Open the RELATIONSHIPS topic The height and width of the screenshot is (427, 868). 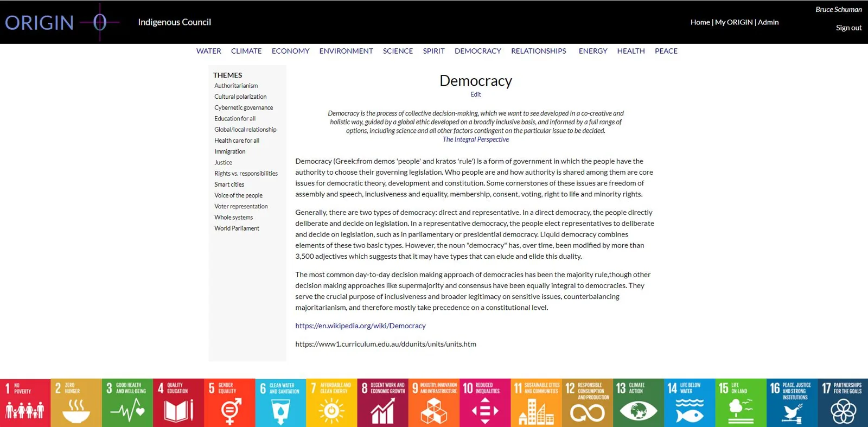[539, 51]
